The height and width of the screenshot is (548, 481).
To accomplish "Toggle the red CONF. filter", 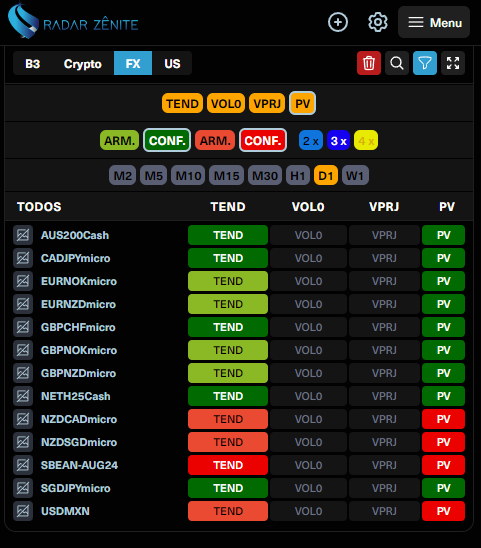I will tap(263, 140).
